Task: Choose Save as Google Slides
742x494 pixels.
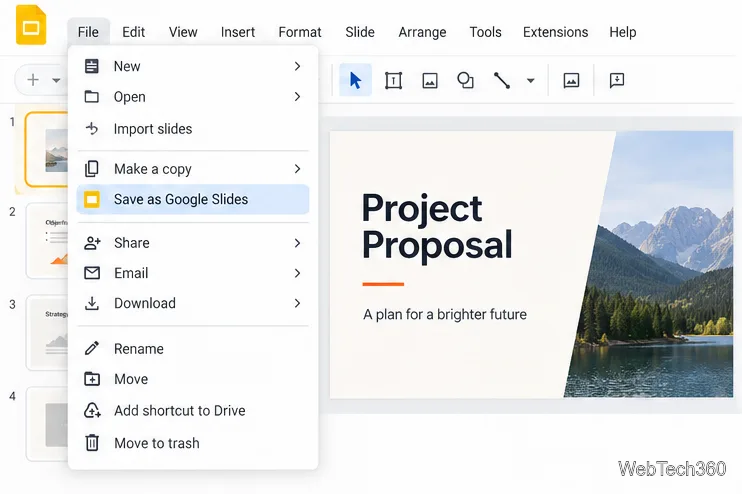Action: [193, 199]
